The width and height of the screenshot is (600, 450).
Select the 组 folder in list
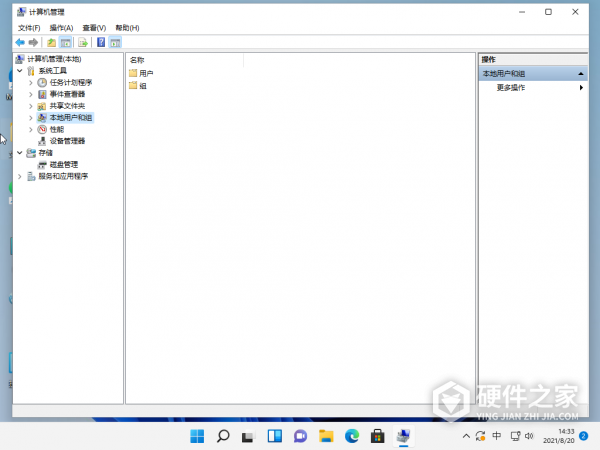click(138, 86)
